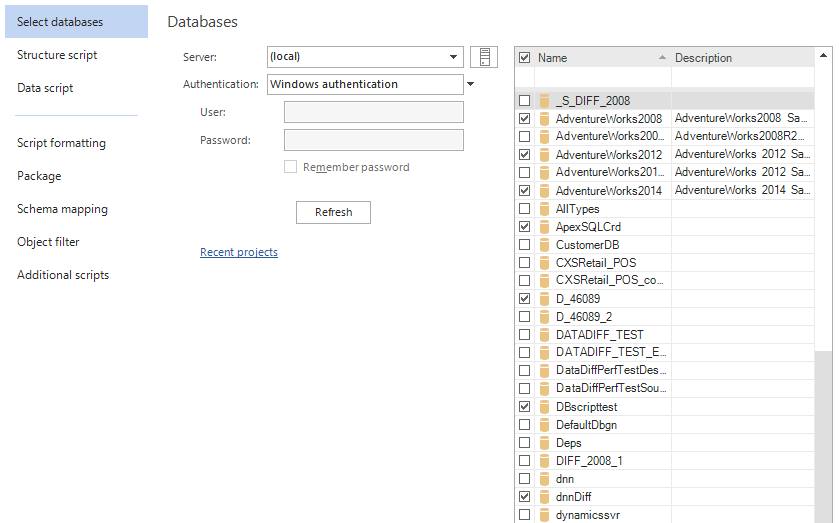Click the _S_DIFF_2008 database icon
Screen dimensions: 839x523
544,101
